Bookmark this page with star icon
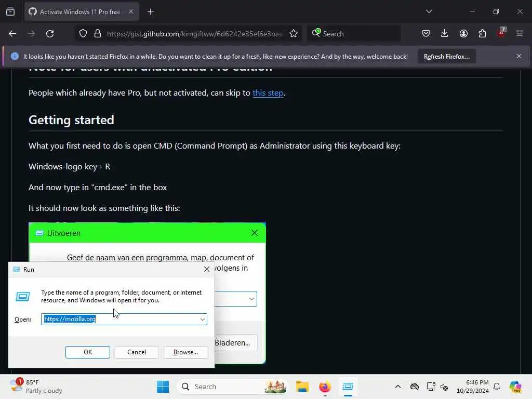532x399 pixels. (294, 34)
